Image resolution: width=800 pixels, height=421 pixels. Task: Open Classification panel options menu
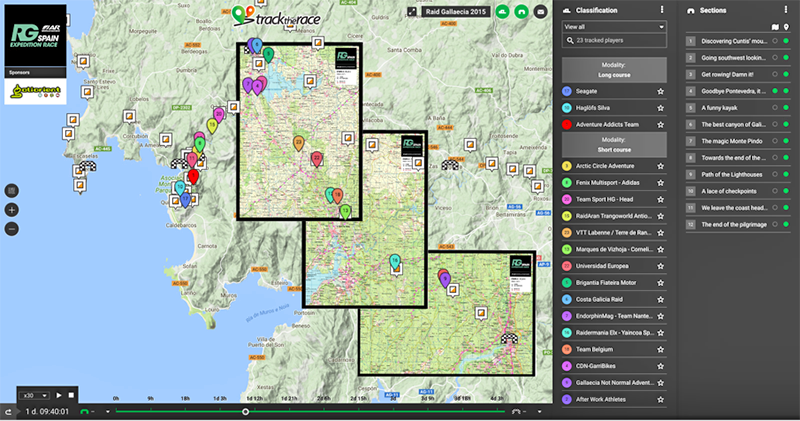(x=662, y=10)
